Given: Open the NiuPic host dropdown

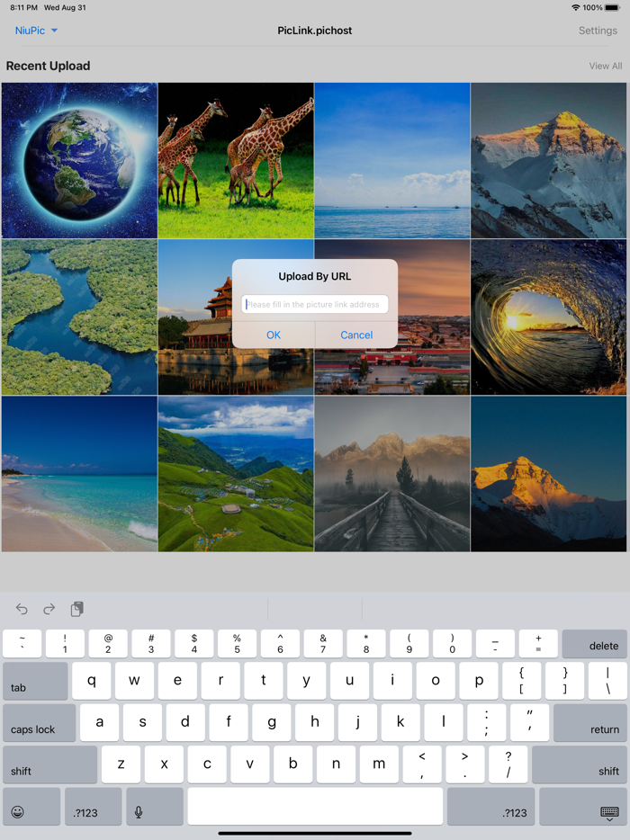Looking at the screenshot, I should pos(36,31).
